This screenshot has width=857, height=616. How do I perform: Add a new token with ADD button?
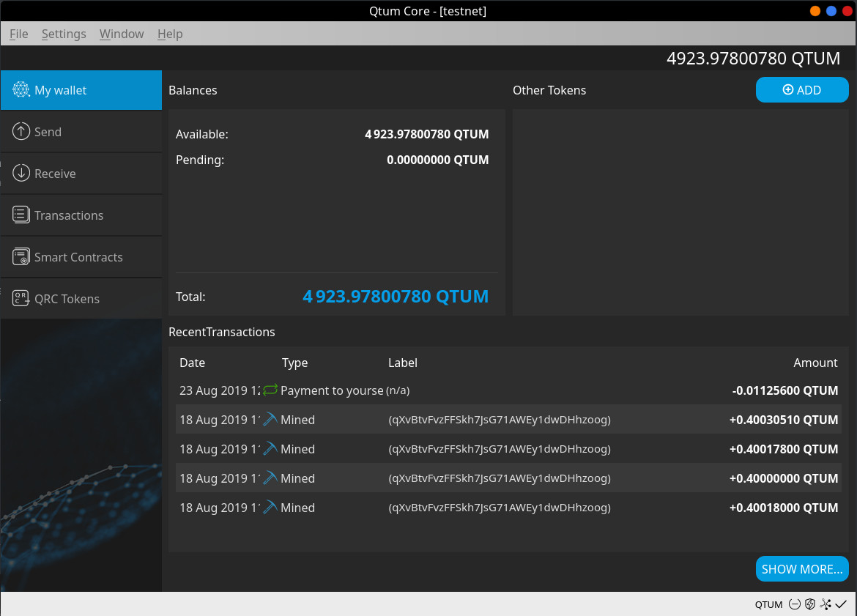pos(802,89)
